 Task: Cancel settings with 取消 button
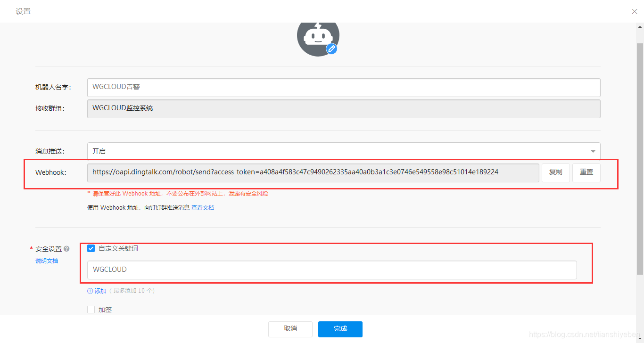[290, 329]
